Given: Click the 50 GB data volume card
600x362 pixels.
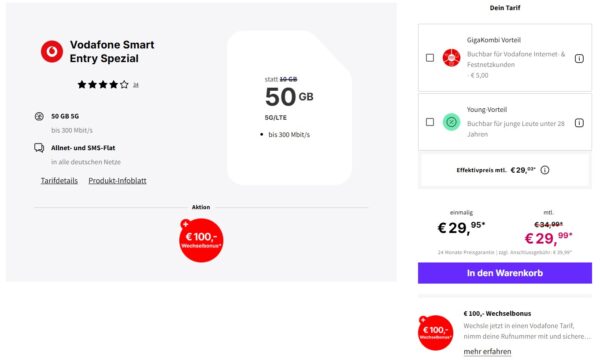Looking at the screenshot, I should 289,108.
